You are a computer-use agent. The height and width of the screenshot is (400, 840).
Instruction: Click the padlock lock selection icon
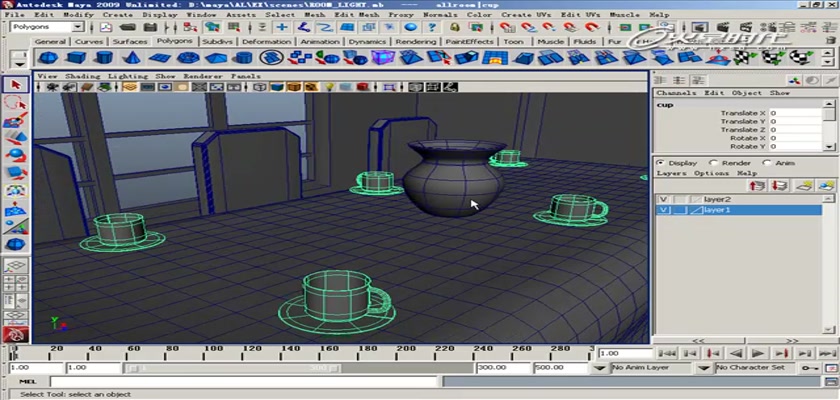coord(455,27)
